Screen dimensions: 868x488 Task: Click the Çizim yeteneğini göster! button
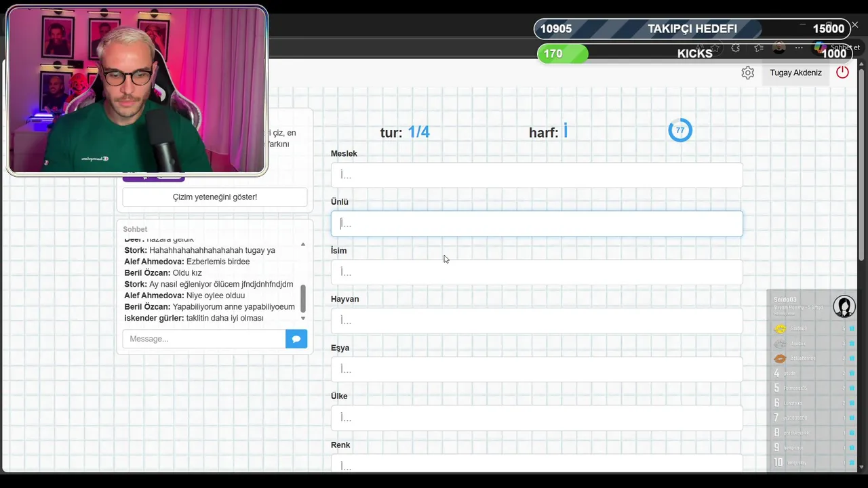click(x=215, y=197)
